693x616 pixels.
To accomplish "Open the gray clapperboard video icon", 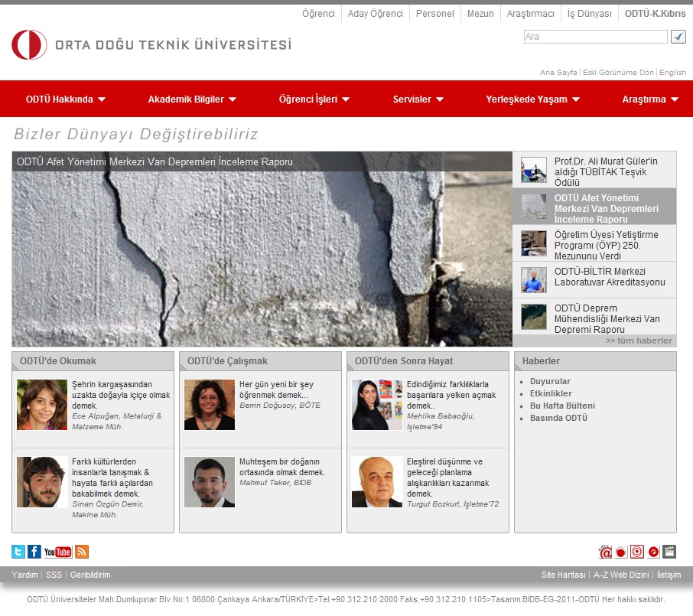I will [x=669, y=552].
